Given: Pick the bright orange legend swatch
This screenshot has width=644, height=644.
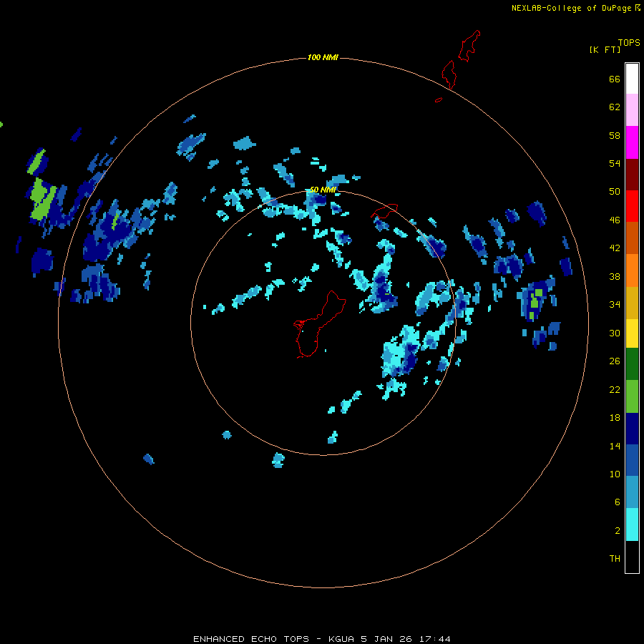Looking at the screenshot, I should coord(632,270).
